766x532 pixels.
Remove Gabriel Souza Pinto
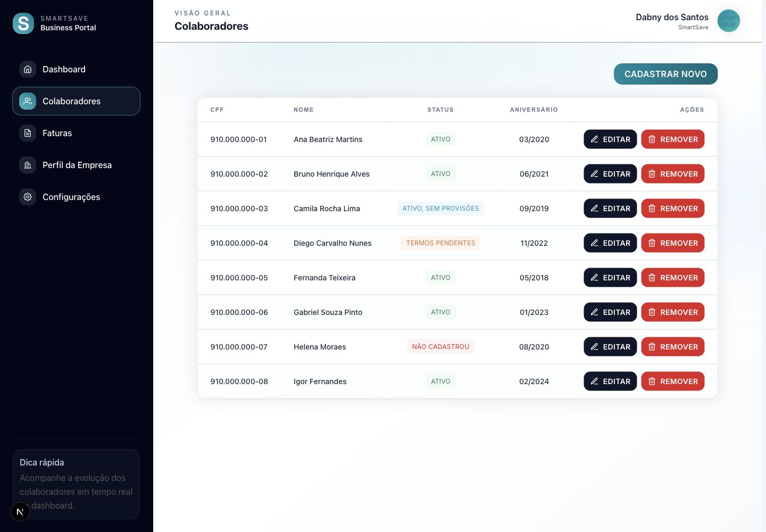672,312
